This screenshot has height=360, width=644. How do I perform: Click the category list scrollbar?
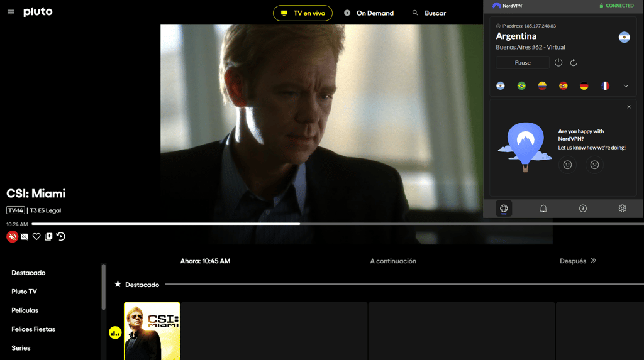[104, 287]
